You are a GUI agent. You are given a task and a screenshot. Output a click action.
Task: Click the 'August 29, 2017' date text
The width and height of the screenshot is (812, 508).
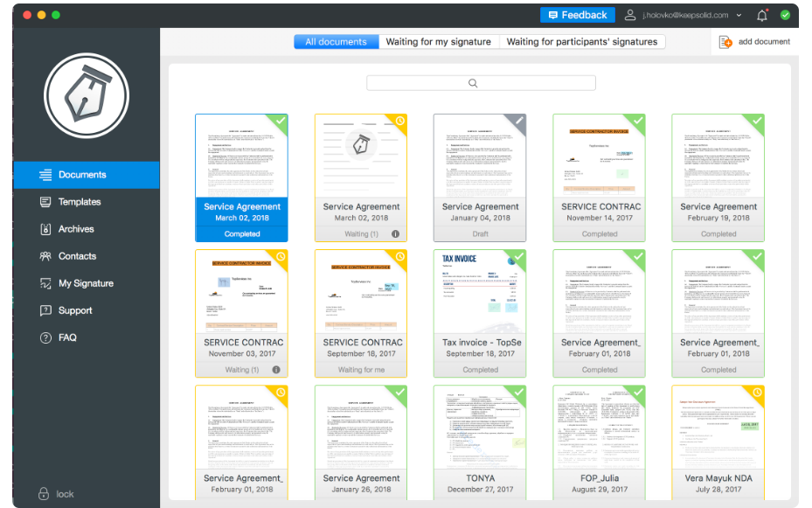tap(600, 490)
